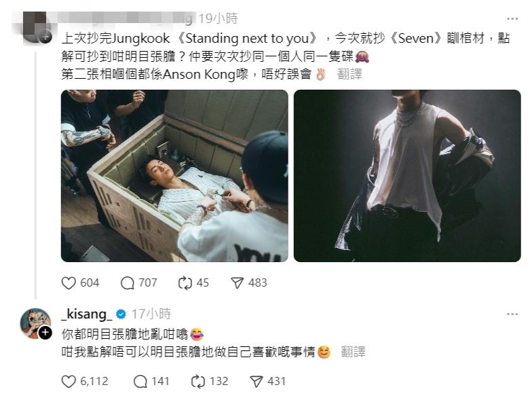This screenshot has height=400, width=532.
Task: Open more options menu for the first post
Action: tap(512, 19)
